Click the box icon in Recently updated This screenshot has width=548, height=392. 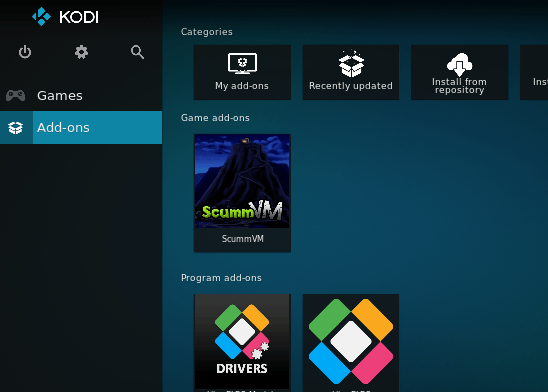click(x=351, y=64)
